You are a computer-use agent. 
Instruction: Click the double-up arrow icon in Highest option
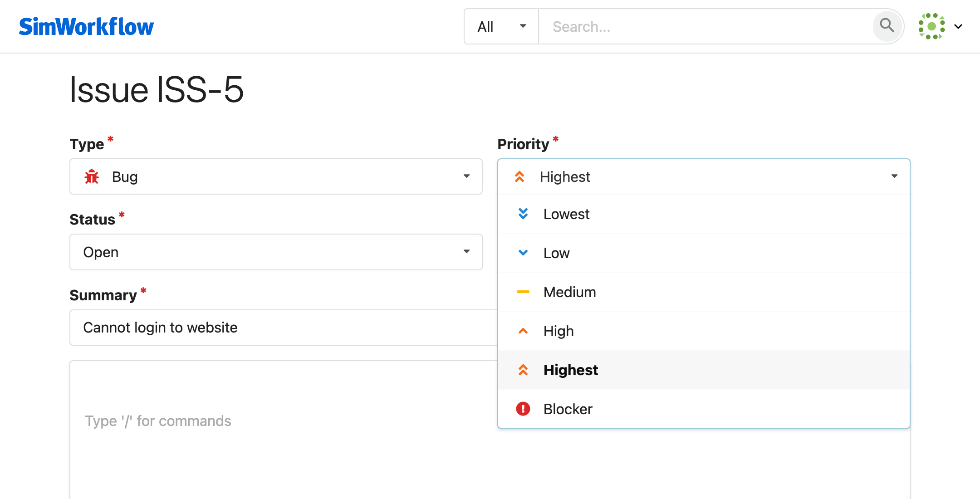tap(523, 370)
